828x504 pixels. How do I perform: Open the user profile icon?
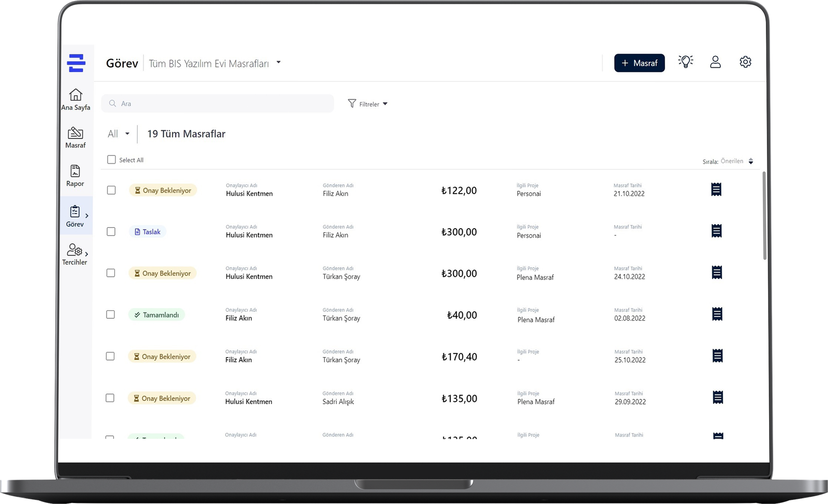tap(715, 62)
